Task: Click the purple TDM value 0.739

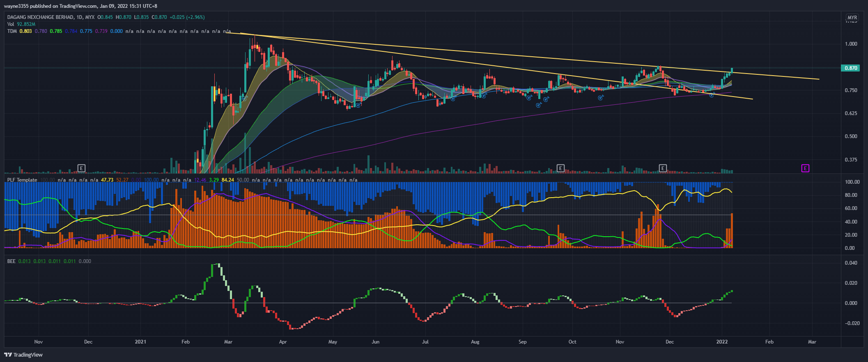Action: pos(101,31)
